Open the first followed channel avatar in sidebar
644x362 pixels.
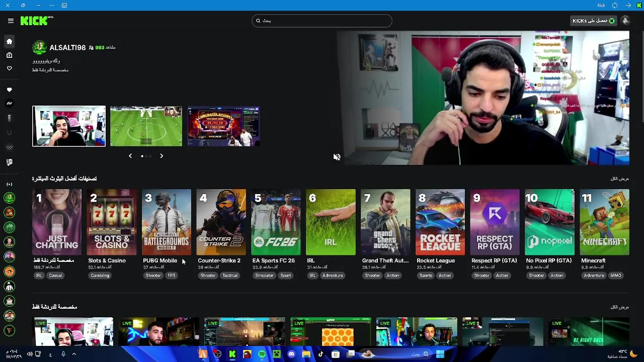pos(9,198)
